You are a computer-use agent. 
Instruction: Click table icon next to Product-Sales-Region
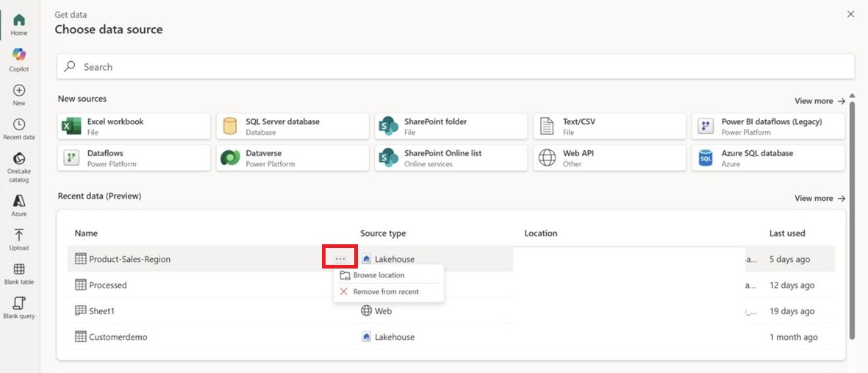click(80, 259)
